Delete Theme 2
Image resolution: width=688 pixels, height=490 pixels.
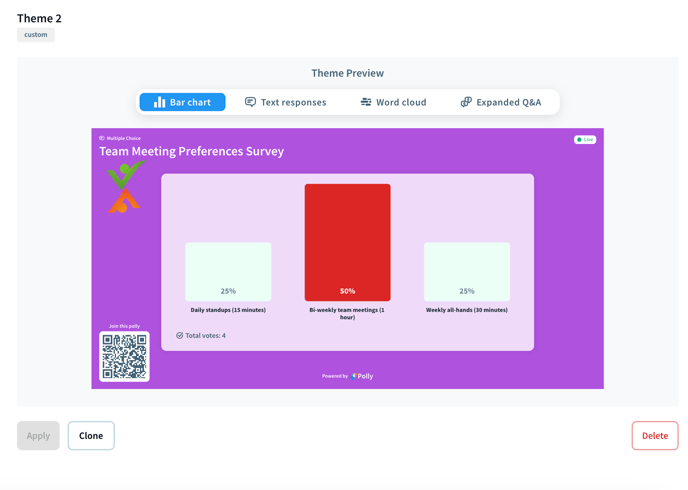point(655,436)
